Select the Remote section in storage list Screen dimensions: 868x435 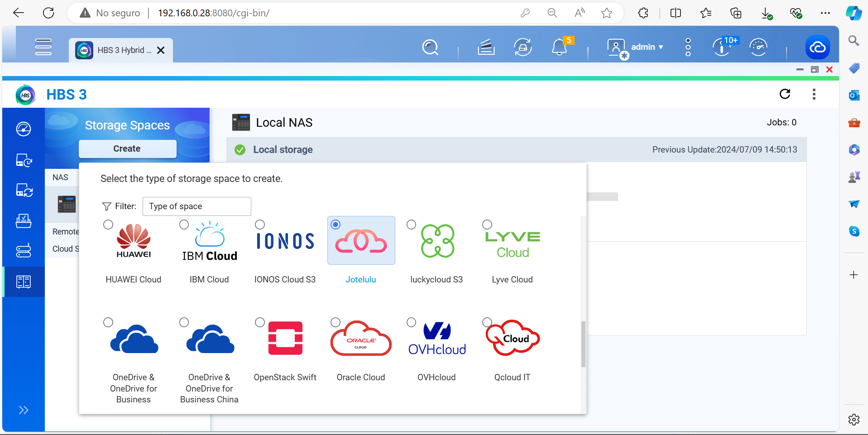tap(66, 232)
